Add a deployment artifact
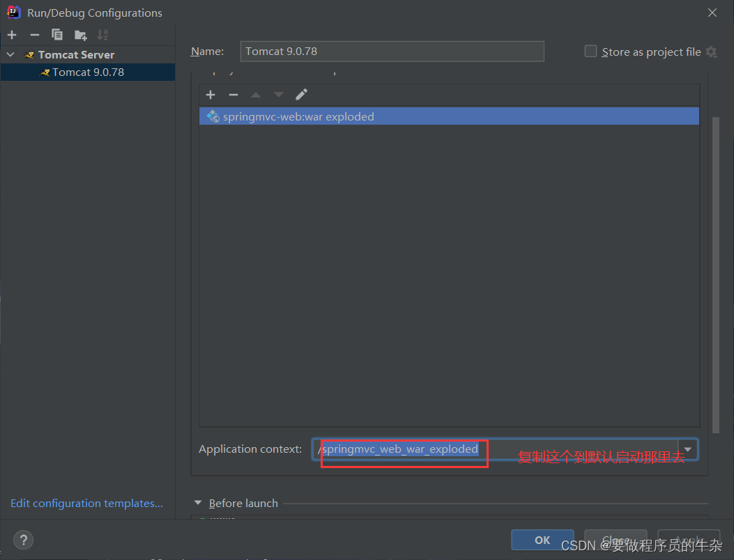734x560 pixels. [x=210, y=94]
